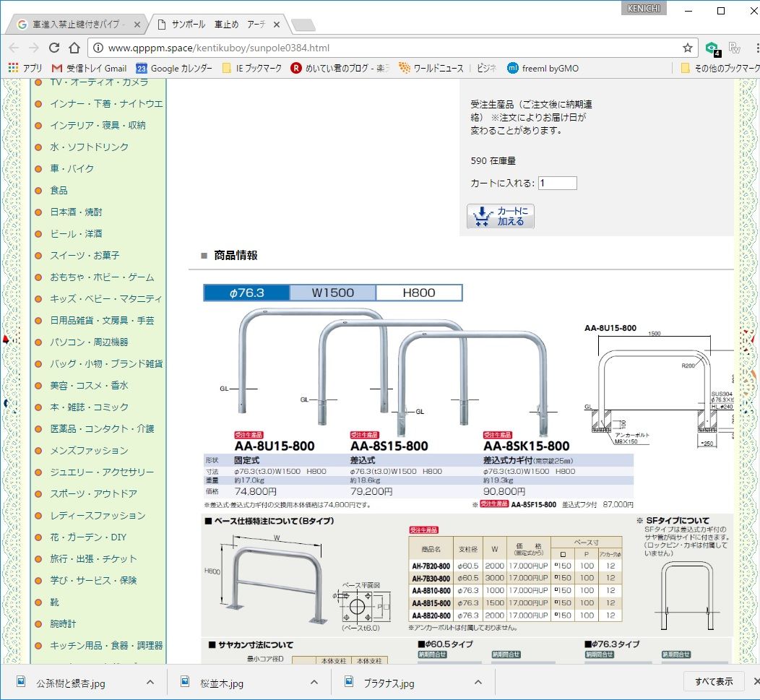760x700 pixels.
Task: Click the カートに加える button
Action: click(501, 216)
